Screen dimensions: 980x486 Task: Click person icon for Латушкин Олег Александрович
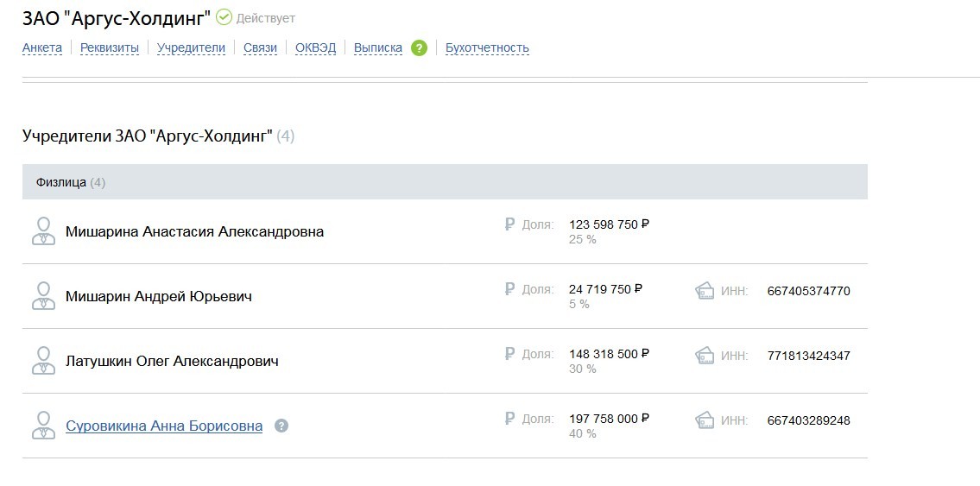[43, 361]
